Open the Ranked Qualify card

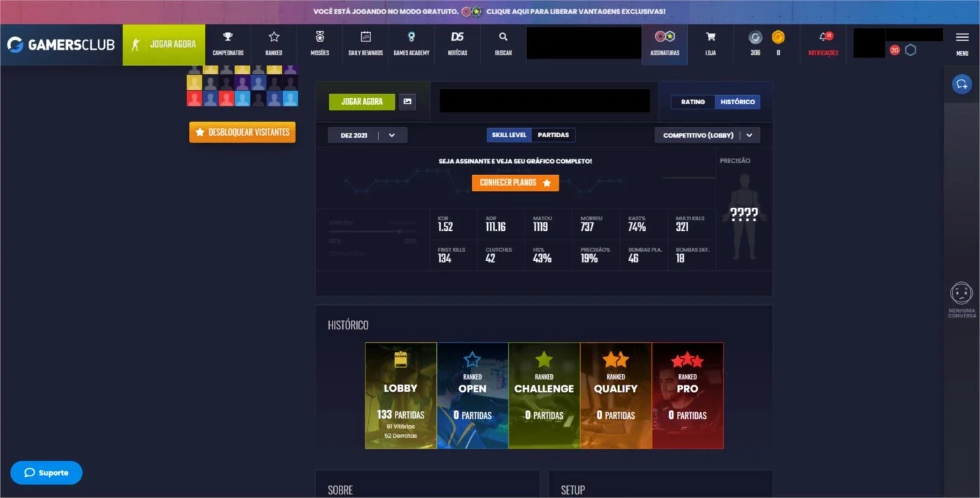click(616, 395)
